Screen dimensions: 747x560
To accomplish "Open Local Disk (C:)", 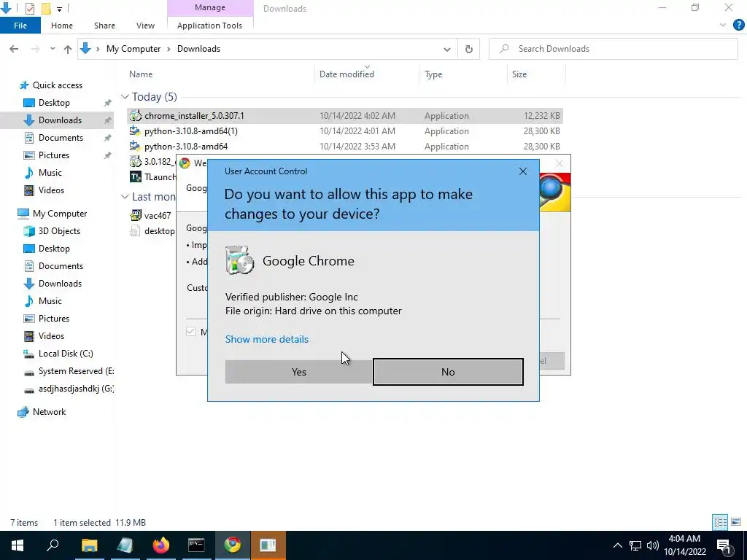I will [x=65, y=354].
